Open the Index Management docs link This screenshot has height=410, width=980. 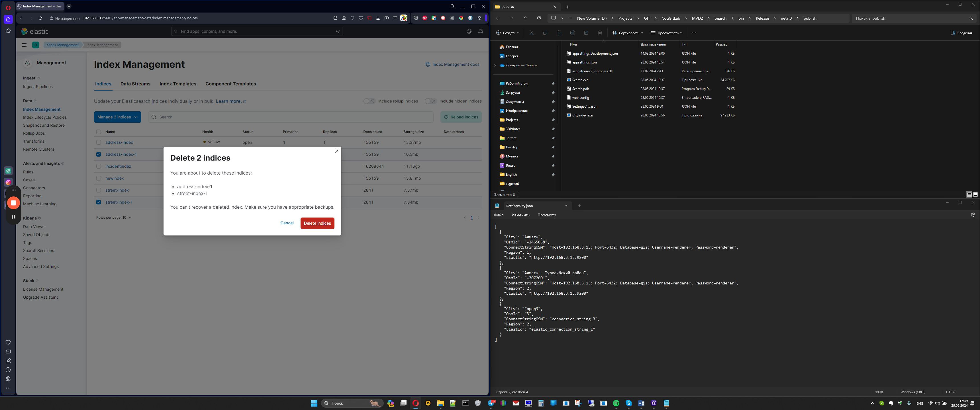coord(452,65)
